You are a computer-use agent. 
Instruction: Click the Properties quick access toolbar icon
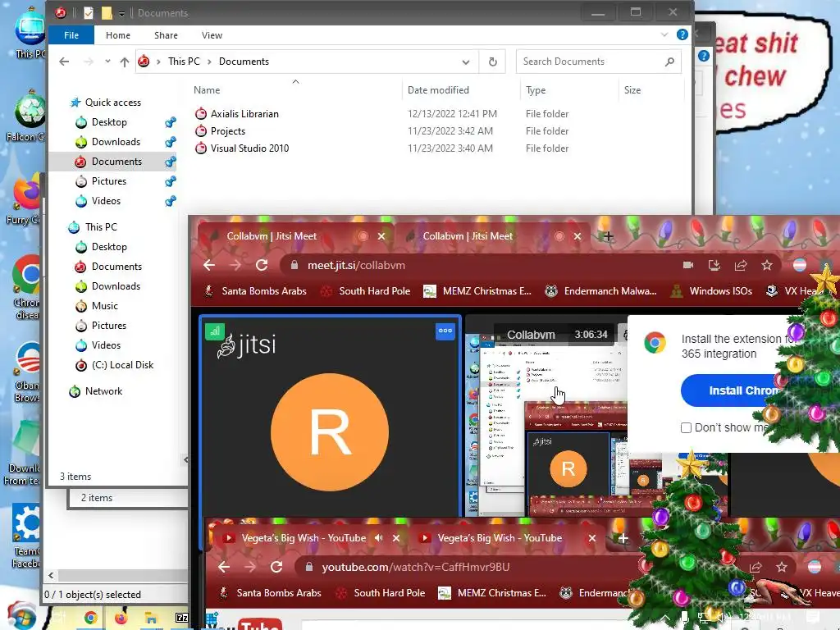[89, 13]
